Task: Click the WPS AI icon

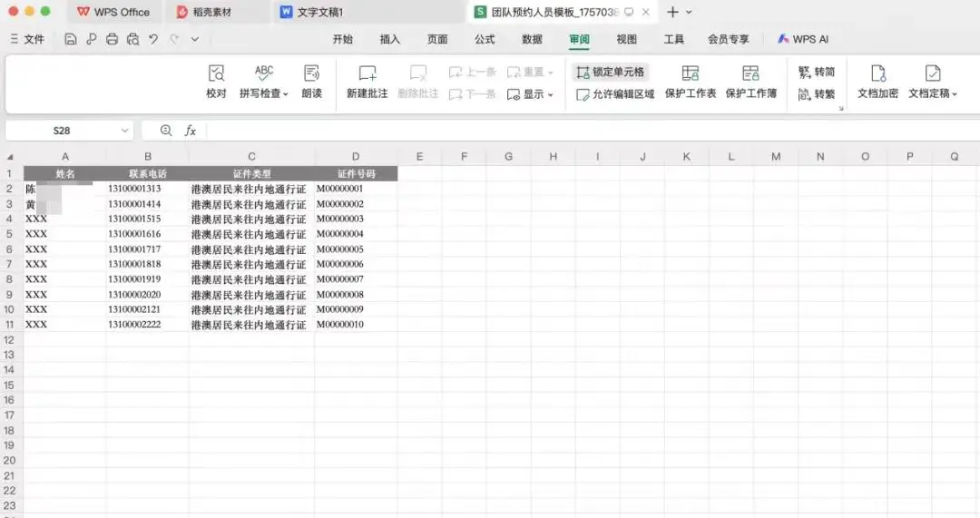Action: tap(782, 39)
